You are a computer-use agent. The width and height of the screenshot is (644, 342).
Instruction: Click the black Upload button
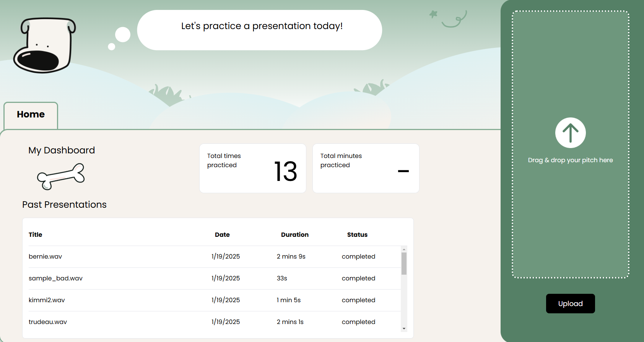tap(570, 304)
